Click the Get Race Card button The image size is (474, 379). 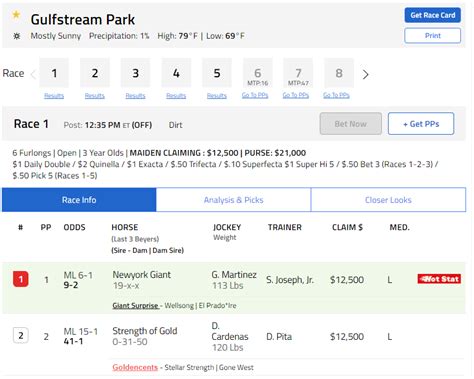click(433, 15)
